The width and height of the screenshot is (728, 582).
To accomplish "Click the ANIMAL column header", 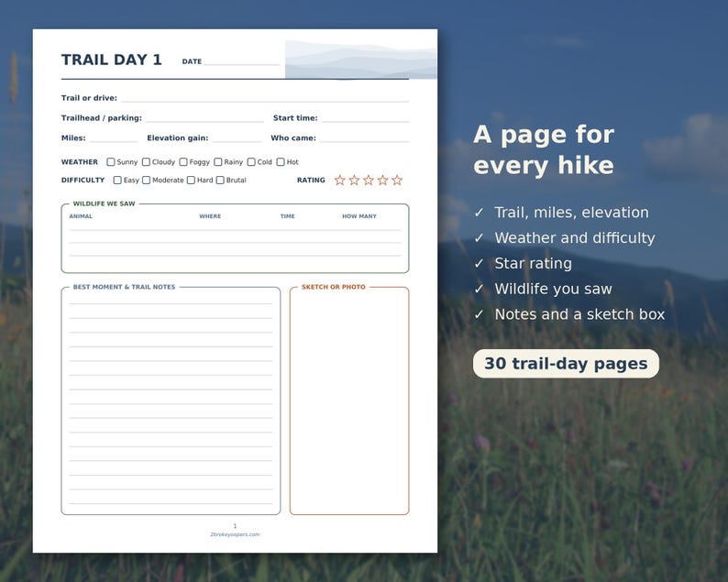I will click(x=81, y=216).
